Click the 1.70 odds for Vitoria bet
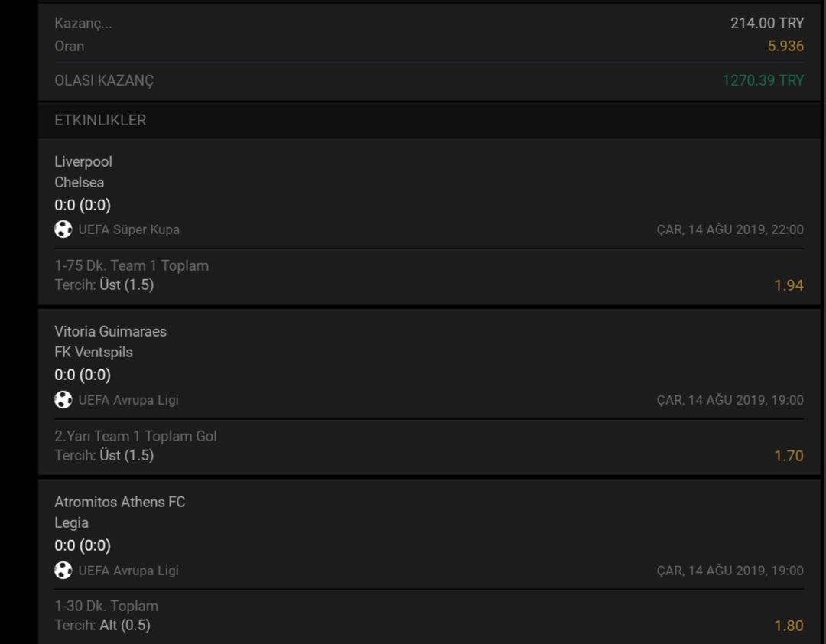This screenshot has height=644, width=826. click(x=789, y=456)
